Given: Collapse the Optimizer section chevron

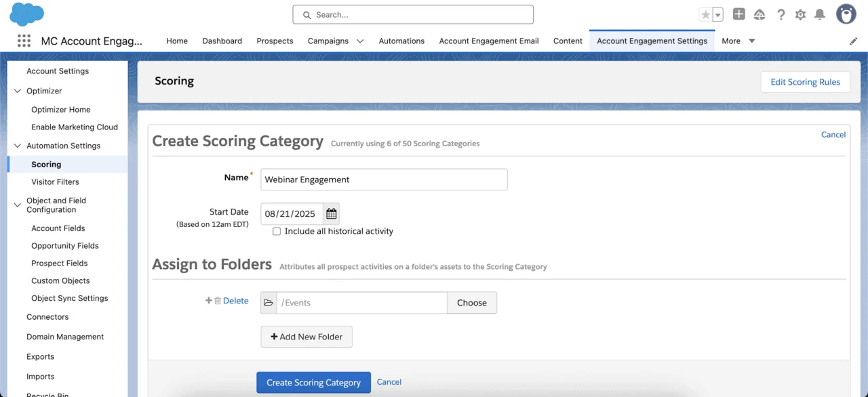Looking at the screenshot, I should (x=18, y=91).
